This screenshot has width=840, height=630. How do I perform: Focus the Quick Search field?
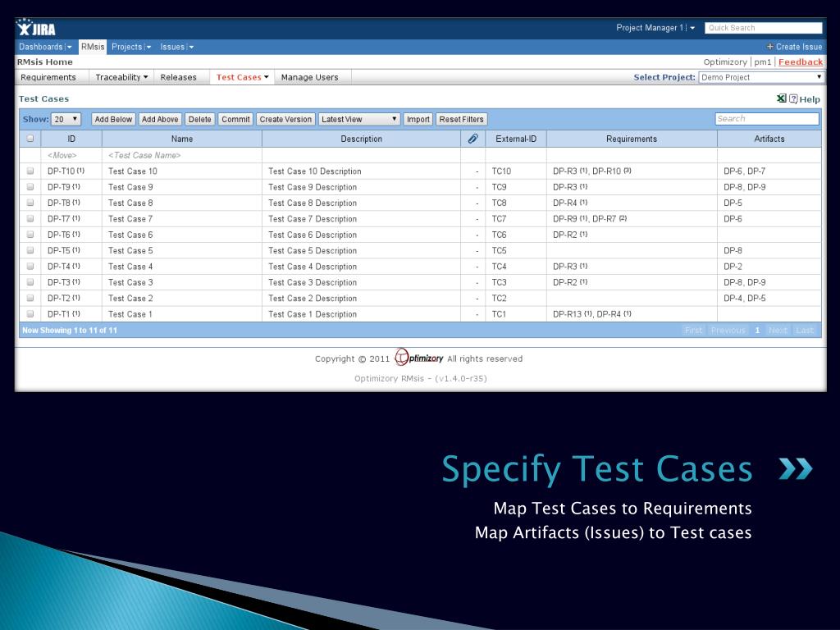[764, 28]
